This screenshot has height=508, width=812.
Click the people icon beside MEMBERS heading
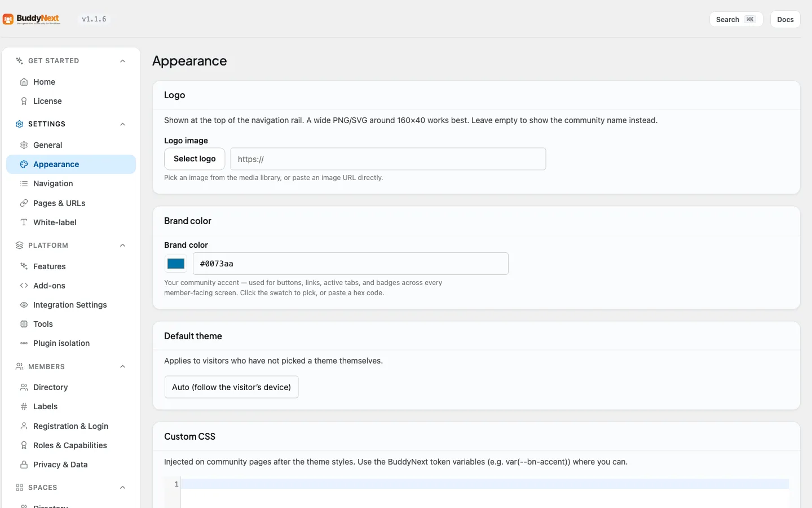point(19,367)
